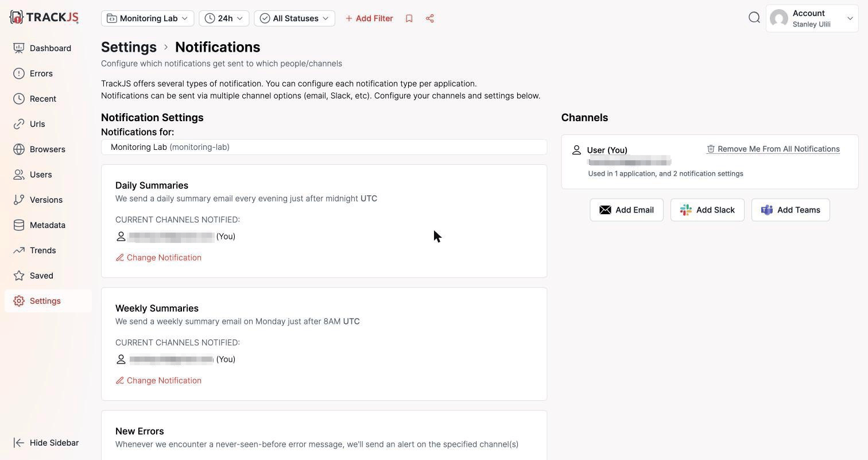Image resolution: width=868 pixels, height=460 pixels.
Task: Change Notification for Weekly Summaries
Action: (158, 380)
